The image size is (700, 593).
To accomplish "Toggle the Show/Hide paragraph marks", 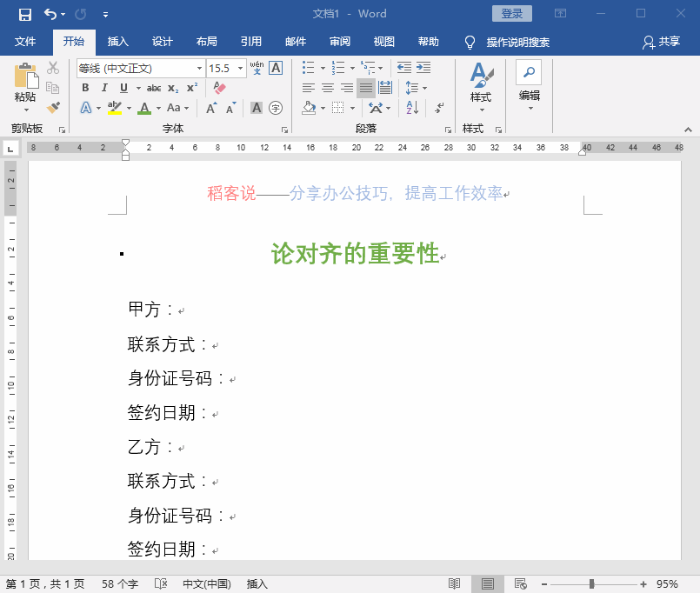I will (x=438, y=108).
